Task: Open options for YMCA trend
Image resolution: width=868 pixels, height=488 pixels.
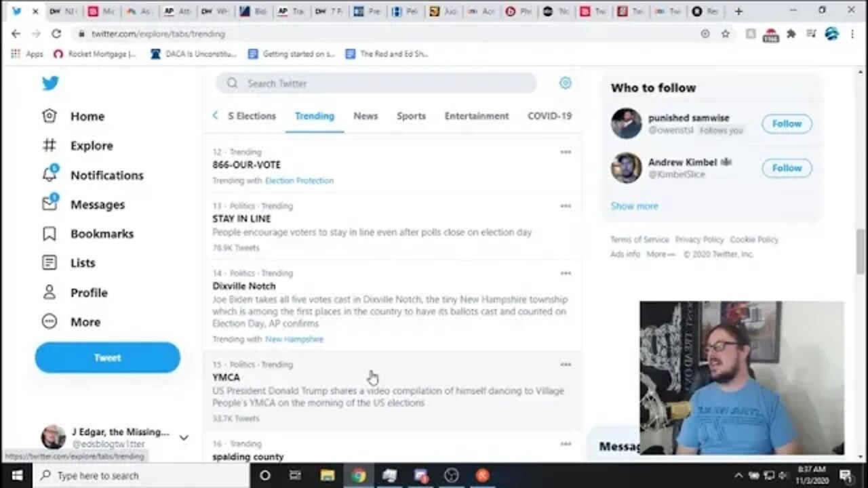Action: click(566, 364)
